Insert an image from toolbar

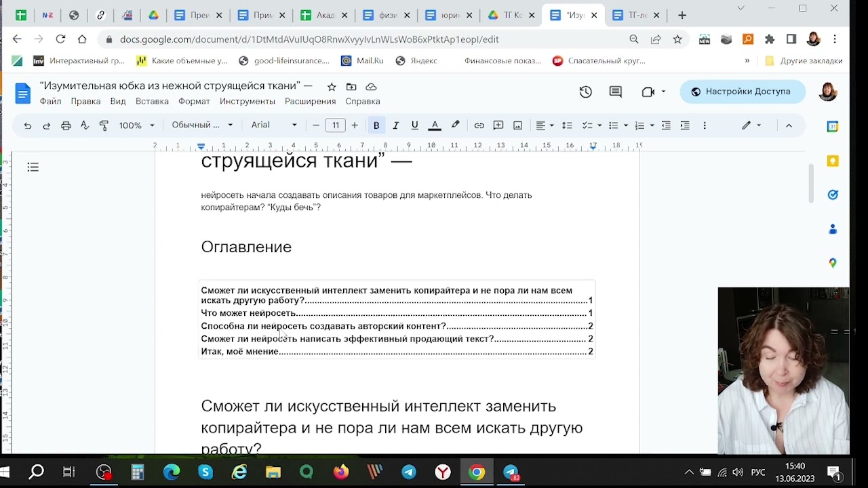coord(518,125)
